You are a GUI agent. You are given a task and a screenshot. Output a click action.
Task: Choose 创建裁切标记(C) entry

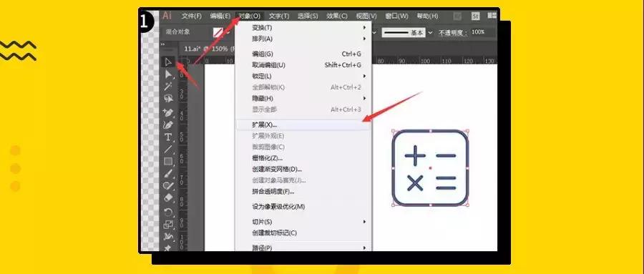click(303, 233)
